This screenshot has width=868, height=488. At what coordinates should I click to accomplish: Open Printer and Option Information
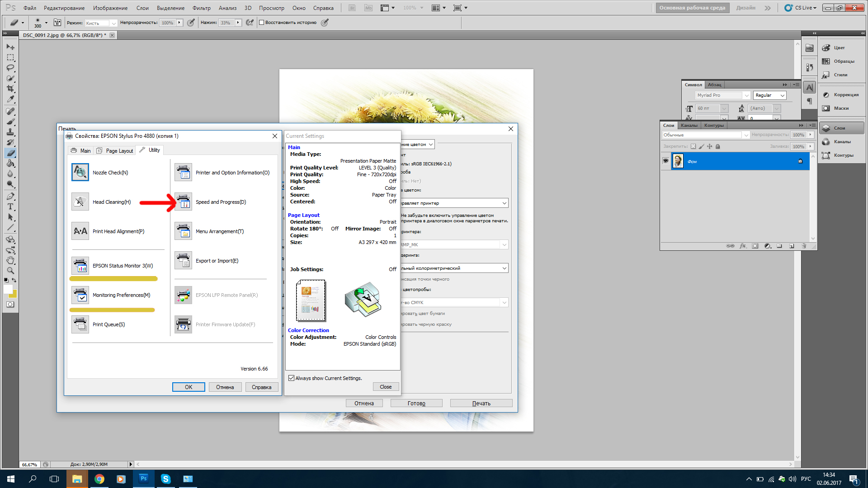pos(183,172)
